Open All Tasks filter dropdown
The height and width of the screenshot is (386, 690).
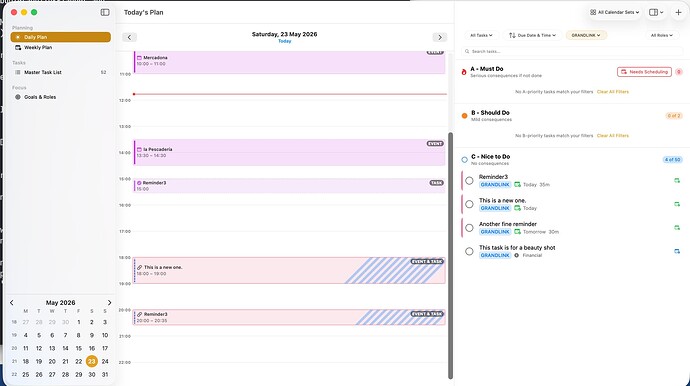click(x=481, y=35)
